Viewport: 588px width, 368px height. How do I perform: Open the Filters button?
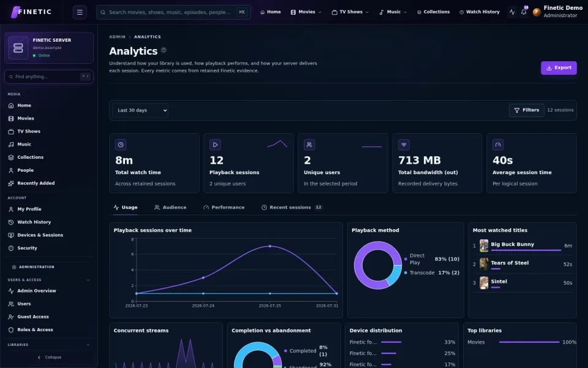[x=526, y=110]
